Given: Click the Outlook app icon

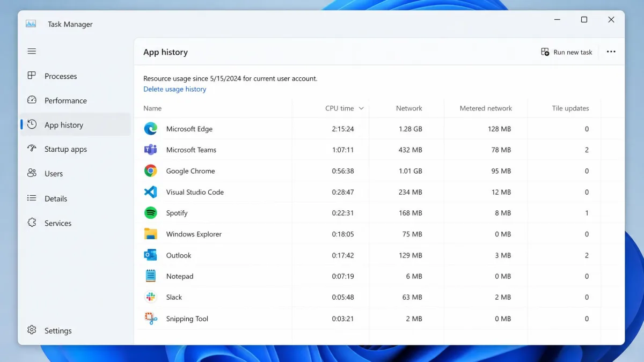Looking at the screenshot, I should 151,255.
